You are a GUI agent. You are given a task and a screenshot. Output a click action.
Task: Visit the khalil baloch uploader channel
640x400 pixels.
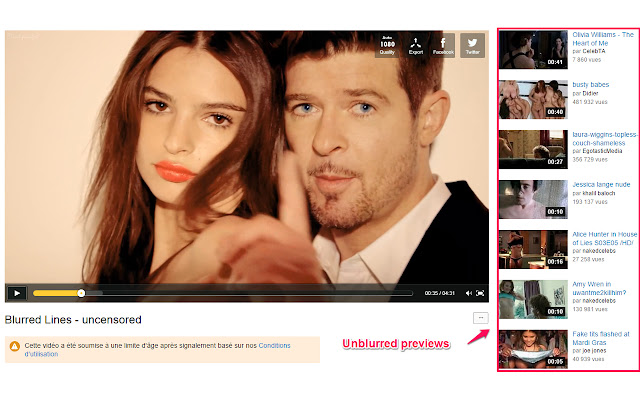coord(598,193)
